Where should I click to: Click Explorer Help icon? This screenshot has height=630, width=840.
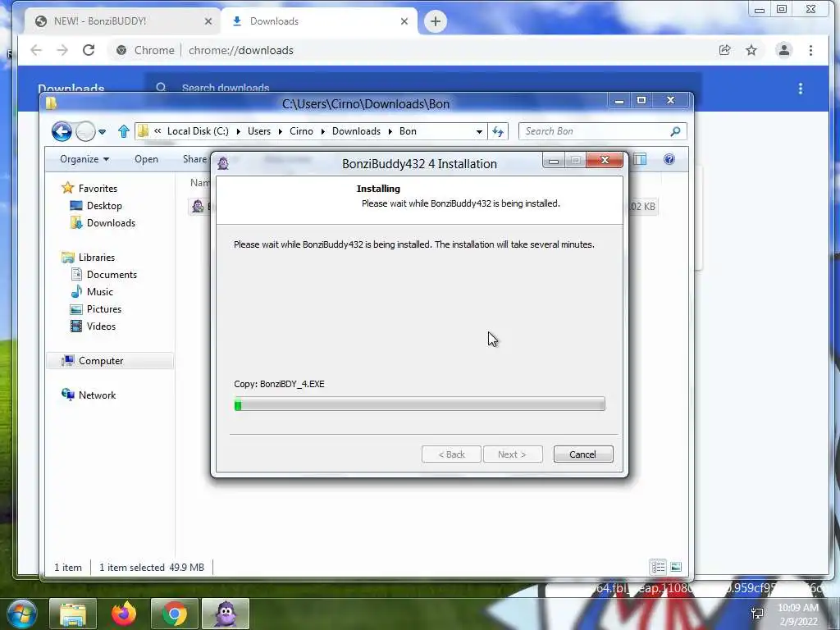point(669,159)
